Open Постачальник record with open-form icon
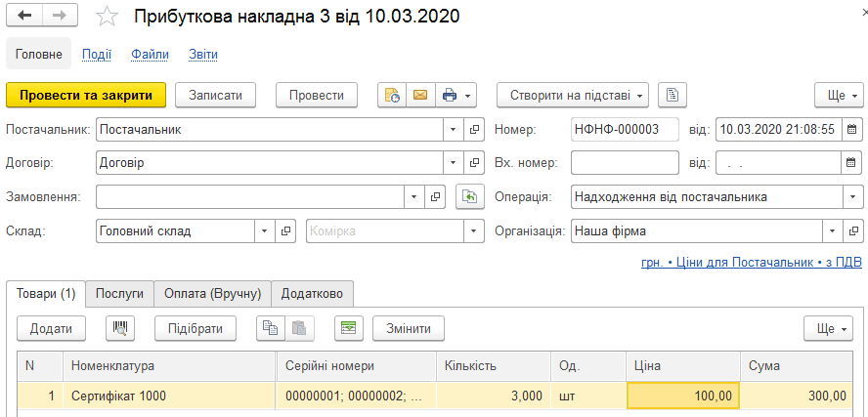This screenshot has width=868, height=417. coord(474,130)
